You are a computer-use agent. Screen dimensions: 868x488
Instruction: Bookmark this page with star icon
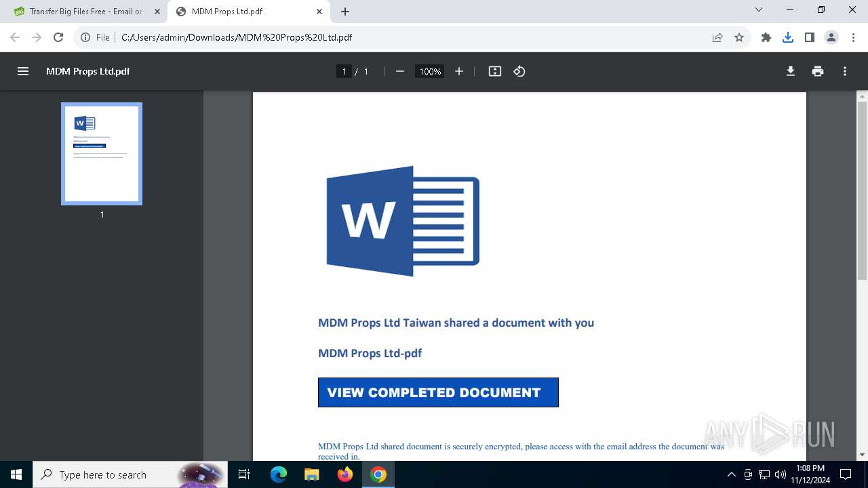click(x=739, y=37)
